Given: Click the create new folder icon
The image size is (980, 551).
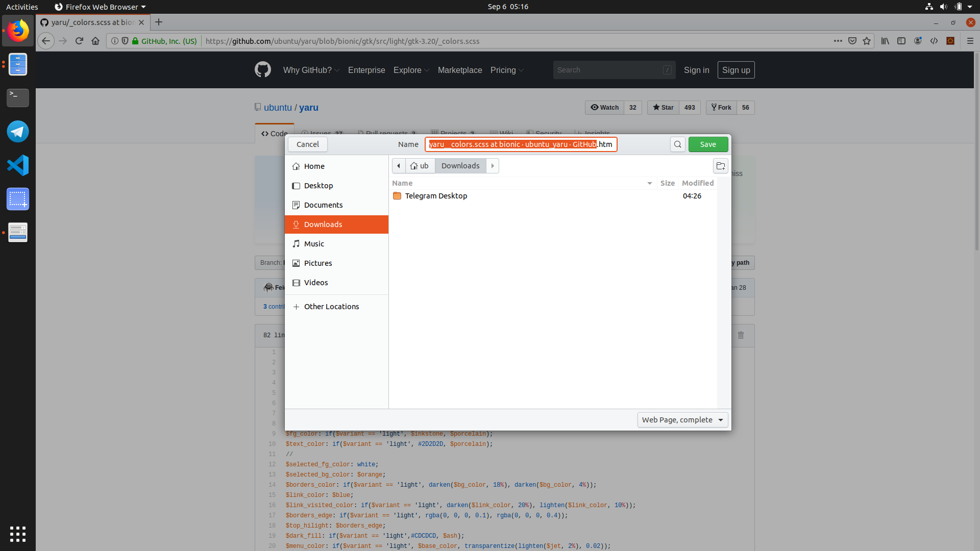Looking at the screenshot, I should click(720, 166).
